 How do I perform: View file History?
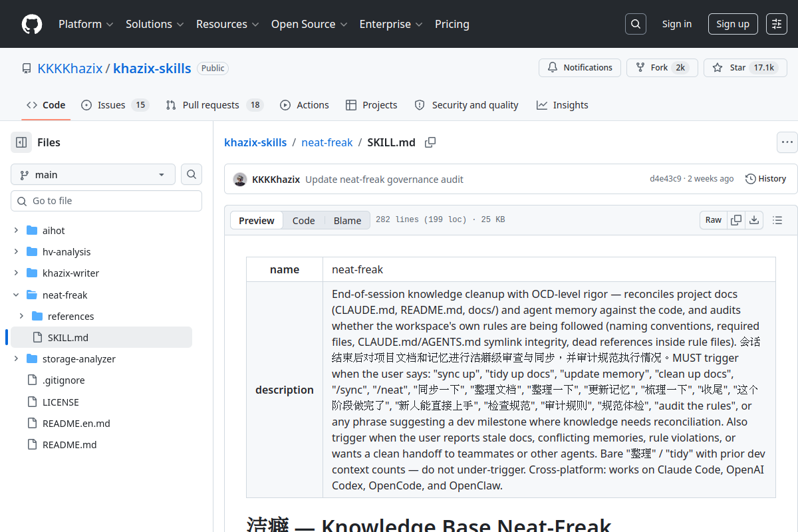tap(766, 179)
